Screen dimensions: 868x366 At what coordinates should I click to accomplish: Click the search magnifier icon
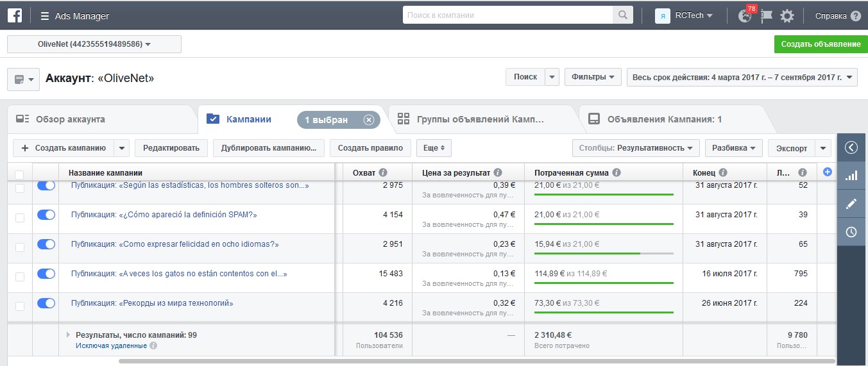(x=622, y=15)
